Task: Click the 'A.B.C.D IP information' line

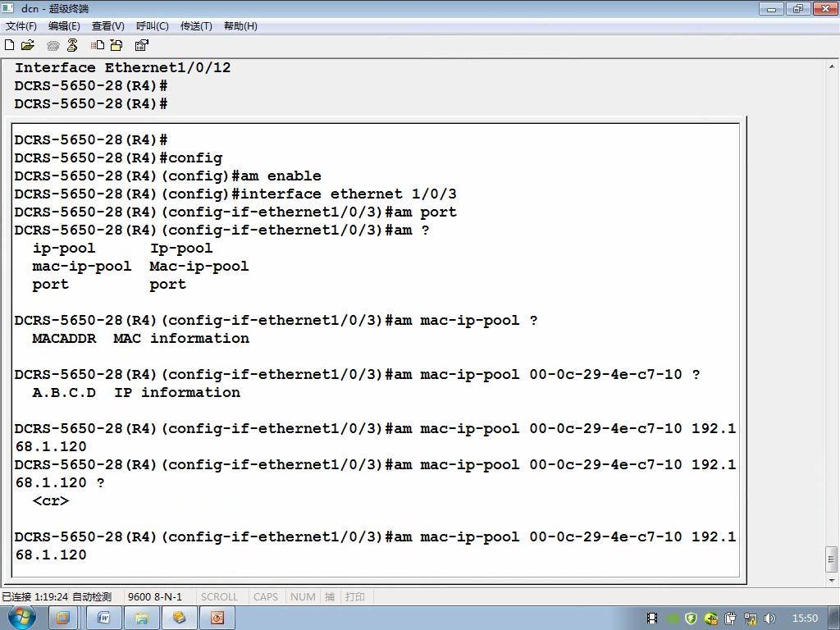Action: coord(136,392)
